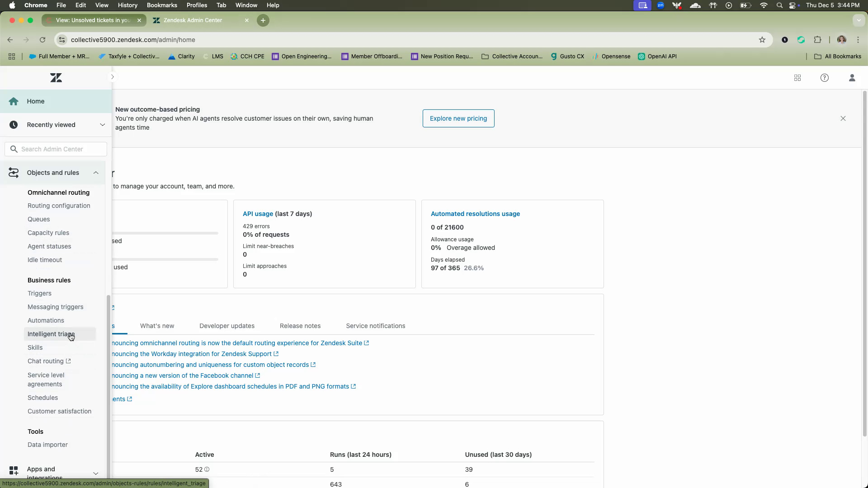Click the Home house icon
Image resolution: width=868 pixels, height=488 pixels.
[x=14, y=101]
